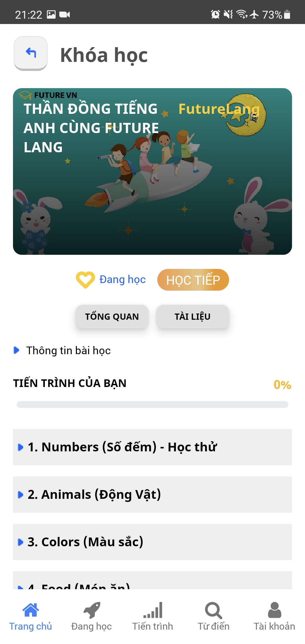Open the Tiến trình bar-chart icon
This screenshot has height=644, width=305.
pyautogui.click(x=152, y=610)
